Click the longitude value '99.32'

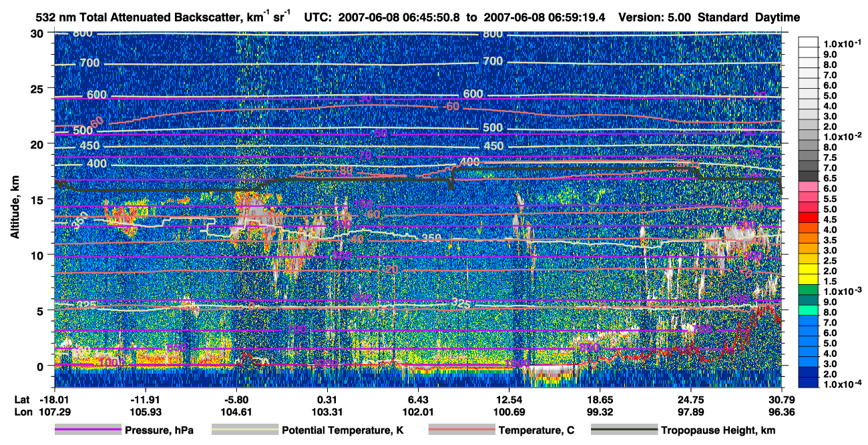tap(600, 412)
